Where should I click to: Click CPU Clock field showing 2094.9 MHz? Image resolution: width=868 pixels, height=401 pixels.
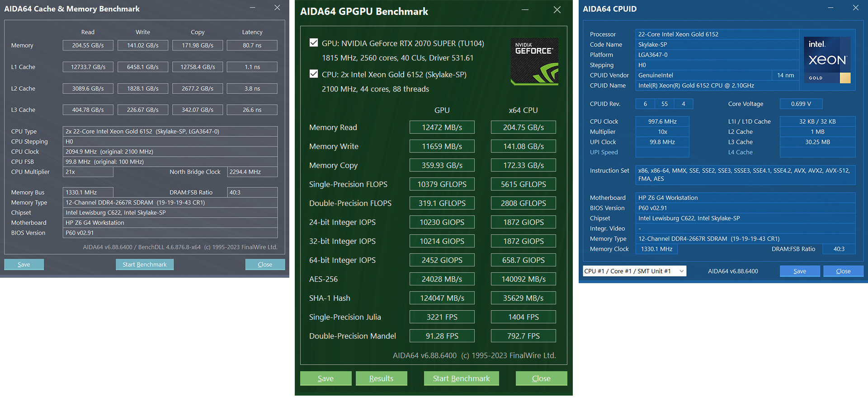tap(170, 152)
